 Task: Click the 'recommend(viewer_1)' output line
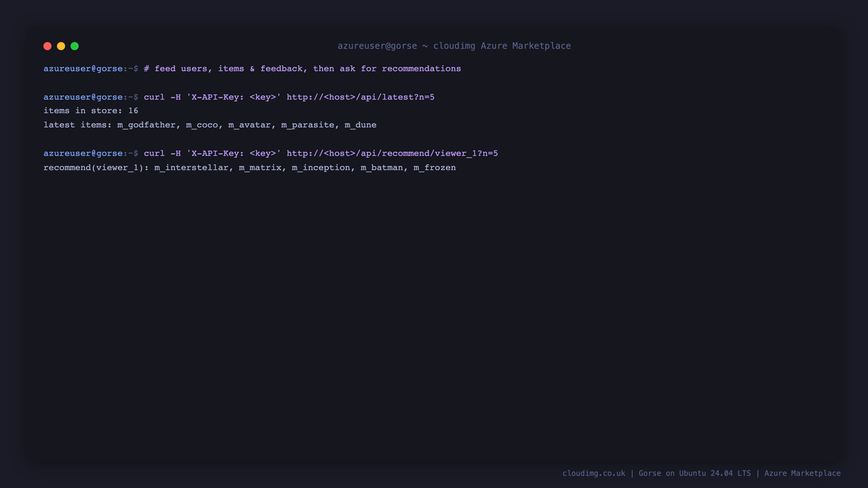click(250, 167)
